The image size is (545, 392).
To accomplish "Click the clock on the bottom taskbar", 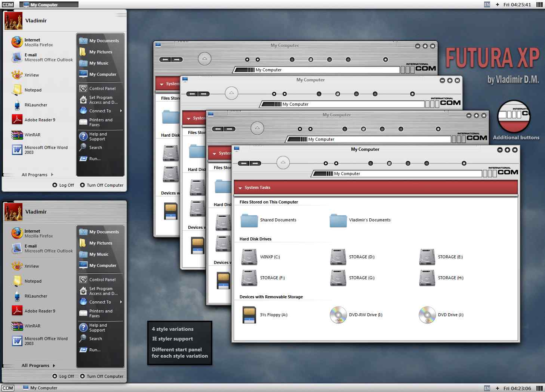I will coord(517,388).
